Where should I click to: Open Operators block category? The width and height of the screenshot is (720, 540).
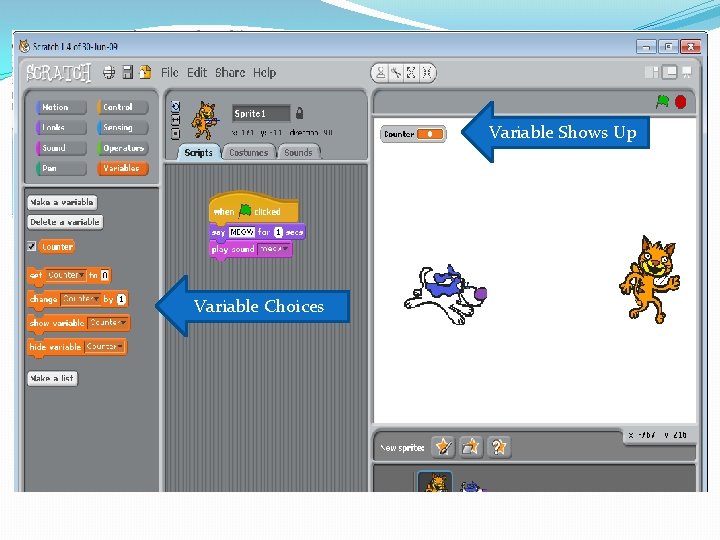[123, 148]
